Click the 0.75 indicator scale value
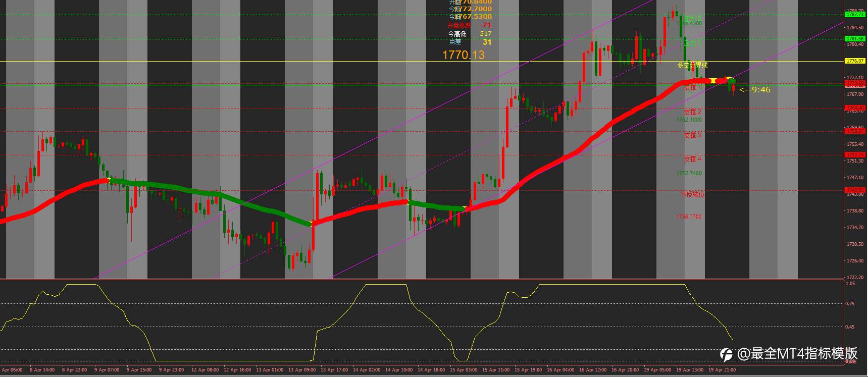Image resolution: width=868 pixels, height=377 pixels. click(851, 303)
